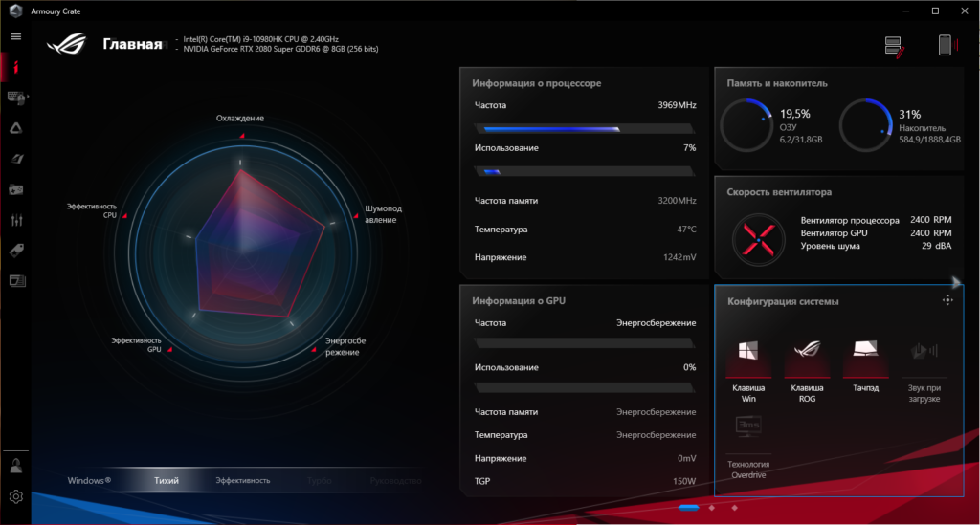Open the user account icon
This screenshot has width=980, height=525.
coord(15,466)
